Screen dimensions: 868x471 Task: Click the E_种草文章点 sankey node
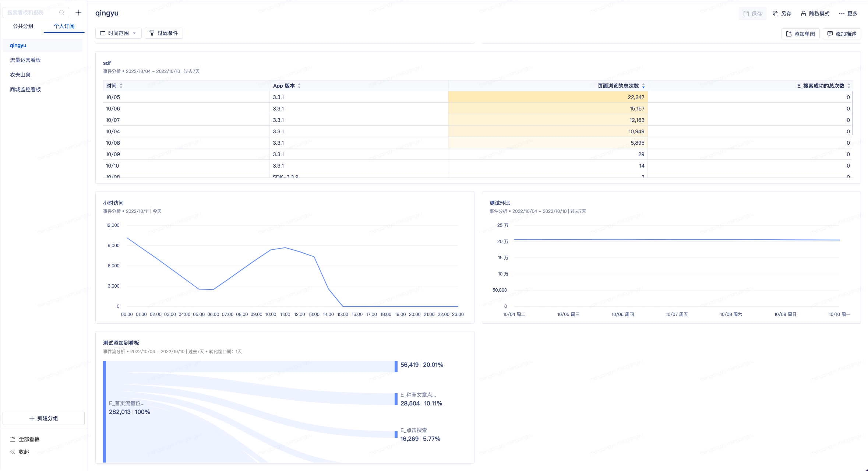[396, 399]
